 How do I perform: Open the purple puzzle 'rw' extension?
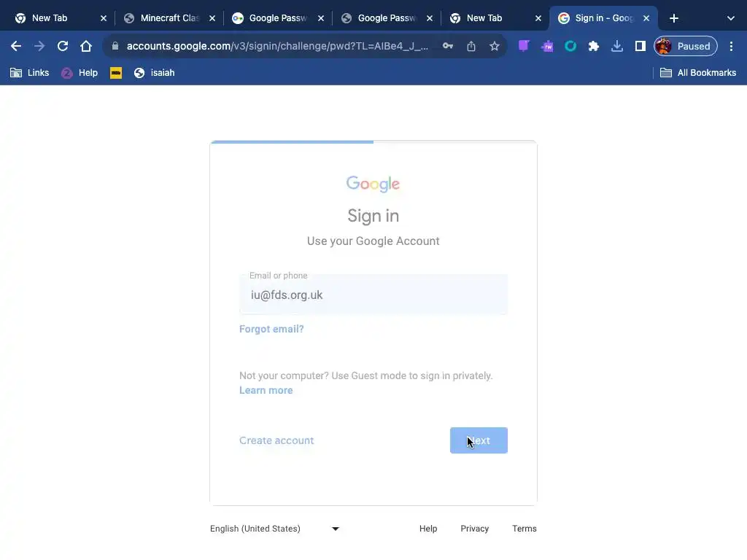coord(547,46)
